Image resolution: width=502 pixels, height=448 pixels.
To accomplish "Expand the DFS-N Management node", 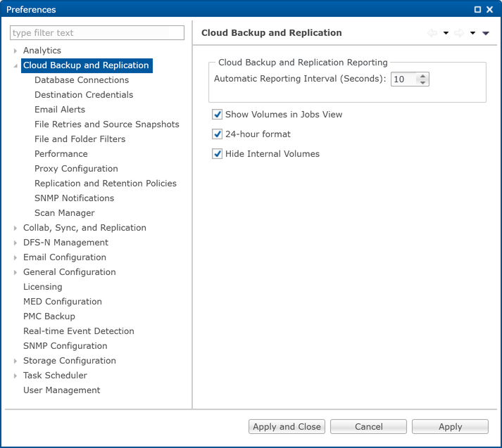I will pos(15,243).
